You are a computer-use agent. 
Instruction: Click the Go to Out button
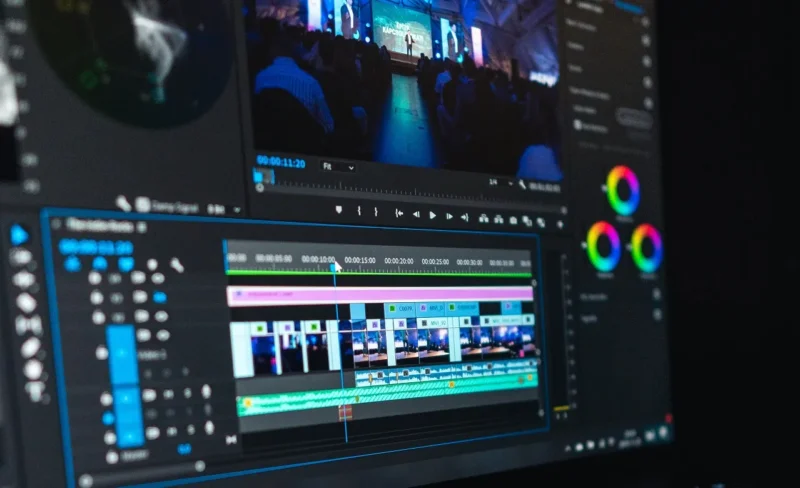[x=465, y=217]
